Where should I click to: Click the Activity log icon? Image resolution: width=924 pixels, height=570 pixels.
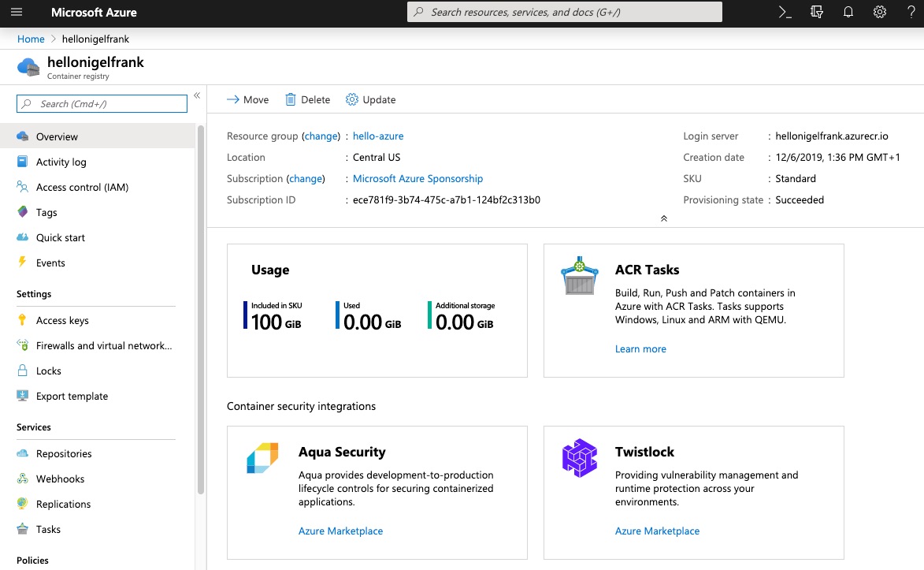22,161
